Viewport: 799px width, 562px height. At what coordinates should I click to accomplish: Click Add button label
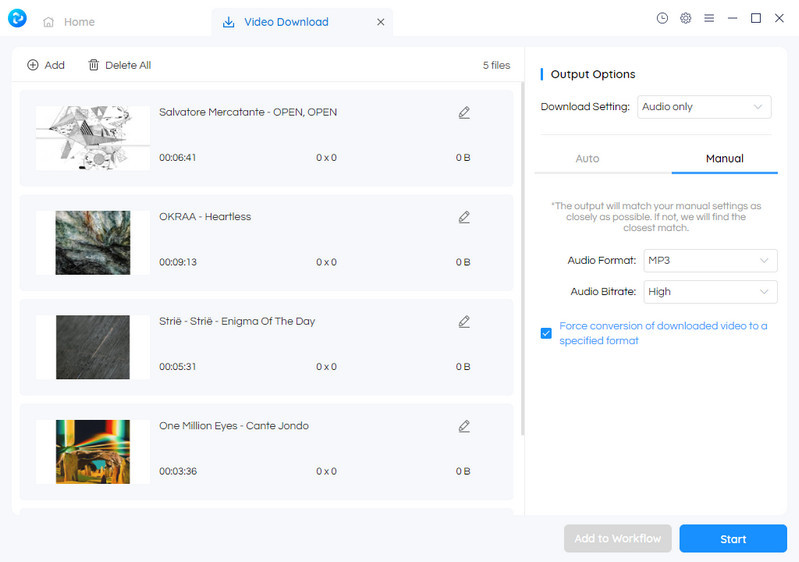pyautogui.click(x=55, y=65)
